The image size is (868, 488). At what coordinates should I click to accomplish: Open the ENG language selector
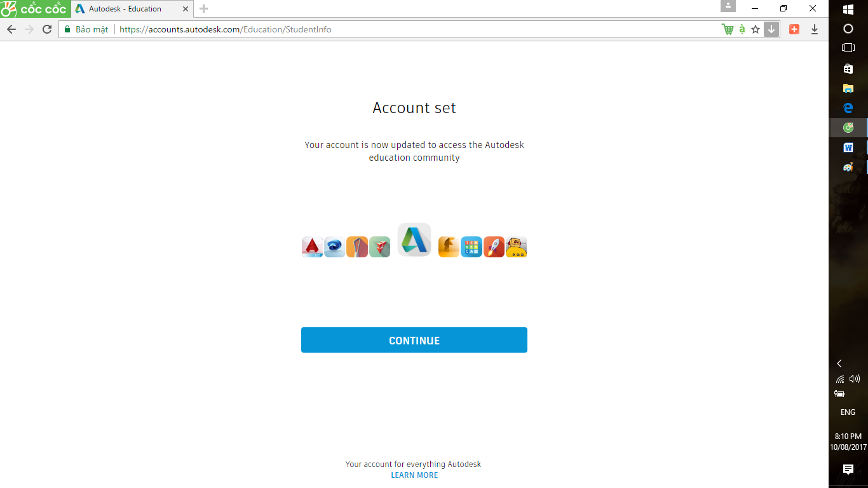[x=848, y=412]
